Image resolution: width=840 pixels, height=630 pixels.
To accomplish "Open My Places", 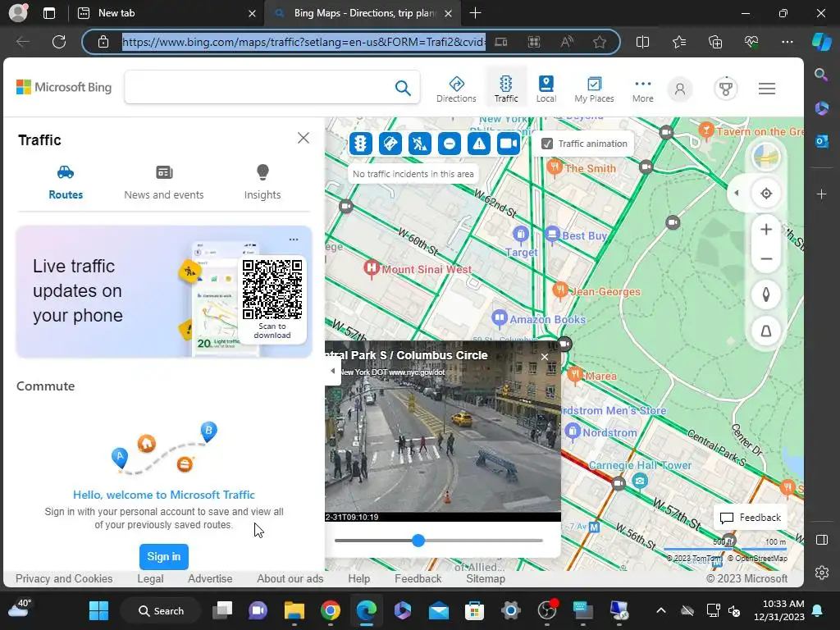I will (594, 89).
